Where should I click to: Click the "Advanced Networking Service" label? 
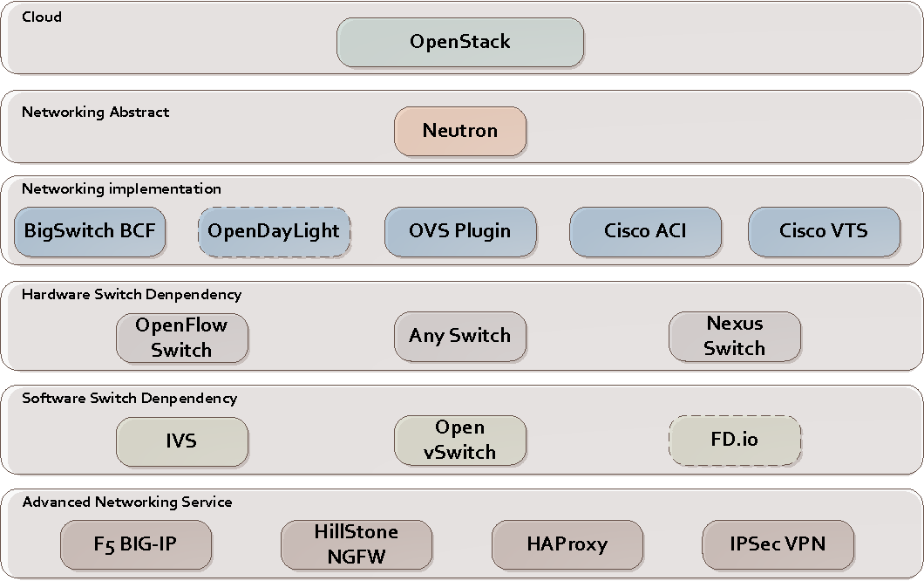coord(127,502)
